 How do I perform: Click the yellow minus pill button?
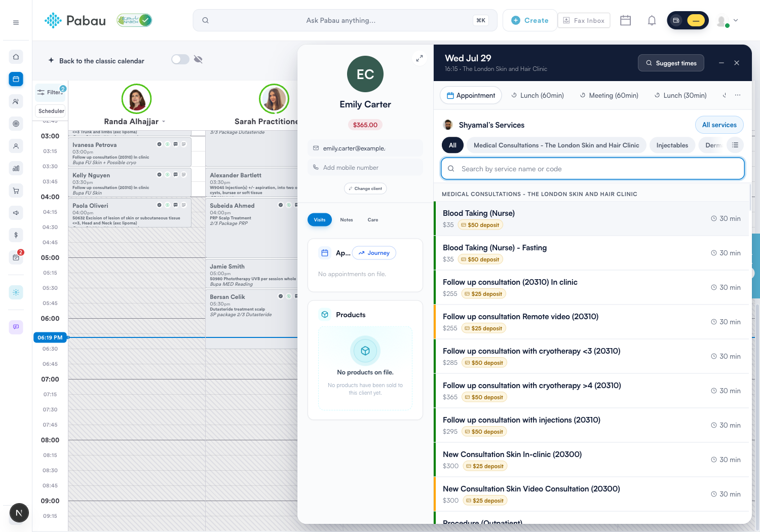(x=696, y=20)
